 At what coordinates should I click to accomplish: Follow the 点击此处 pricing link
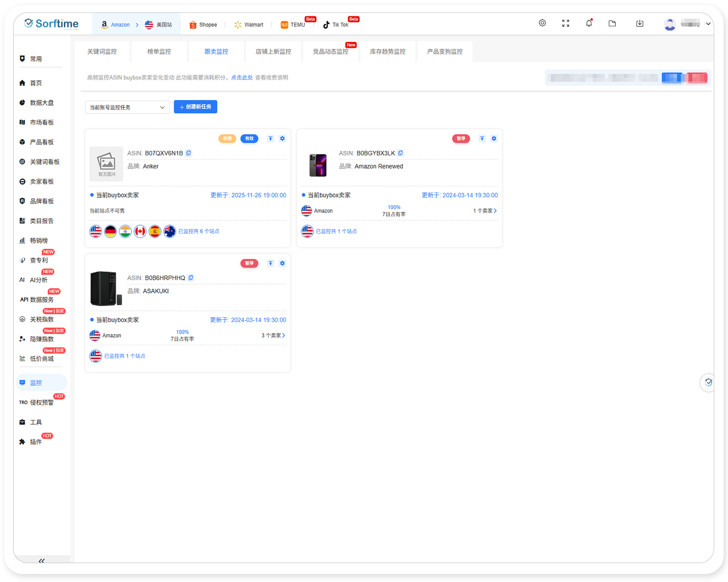pyautogui.click(x=242, y=78)
